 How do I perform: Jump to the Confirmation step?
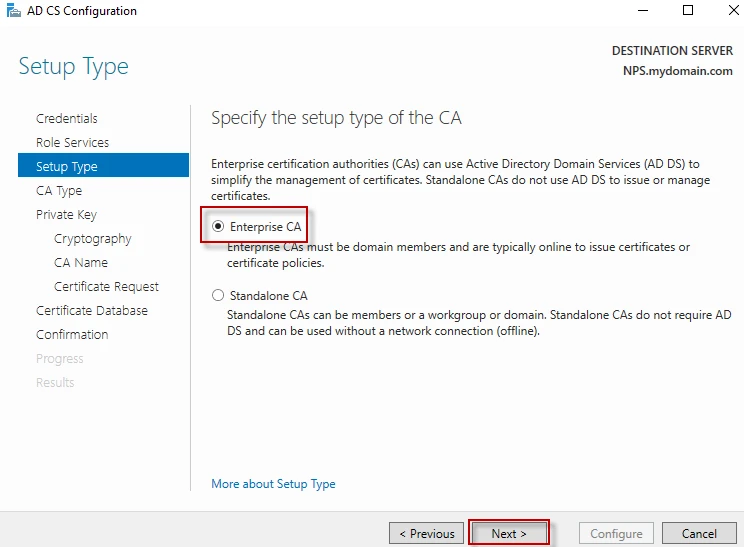tap(72, 335)
